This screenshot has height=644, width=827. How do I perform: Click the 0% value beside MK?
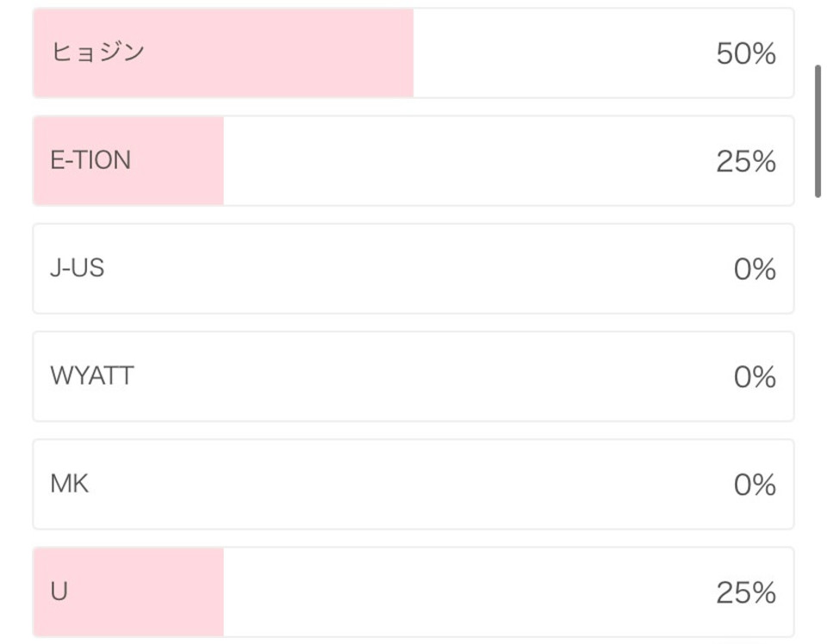pyautogui.click(x=755, y=485)
